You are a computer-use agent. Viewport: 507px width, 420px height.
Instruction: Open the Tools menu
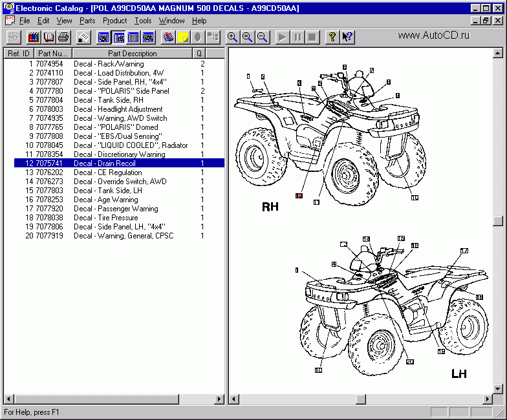tap(143, 21)
